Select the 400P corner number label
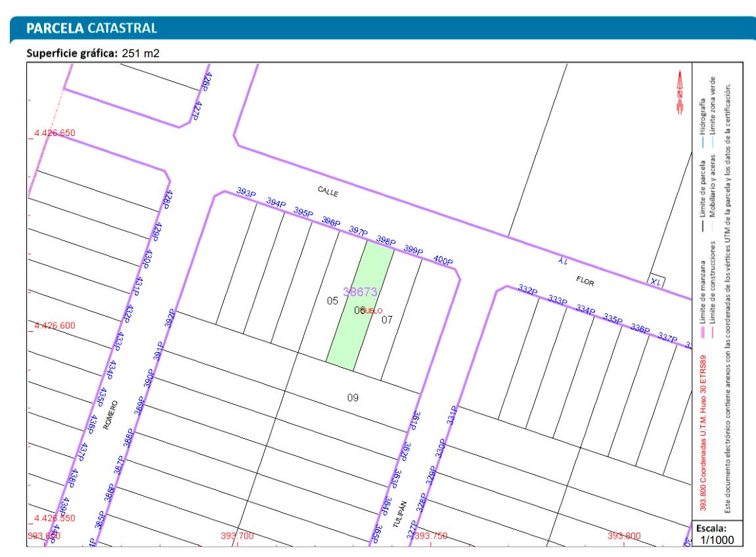The width and height of the screenshot is (756, 557). [443, 261]
